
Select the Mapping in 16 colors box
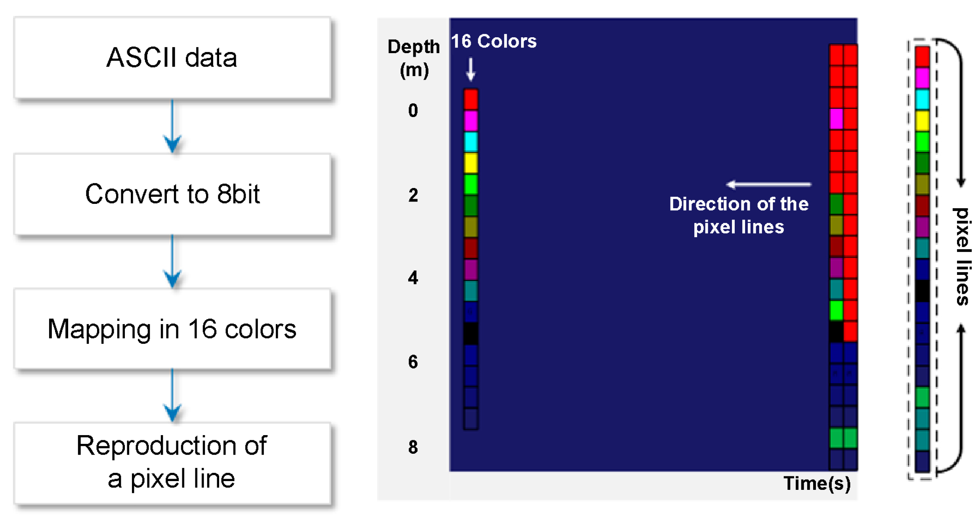click(x=172, y=329)
